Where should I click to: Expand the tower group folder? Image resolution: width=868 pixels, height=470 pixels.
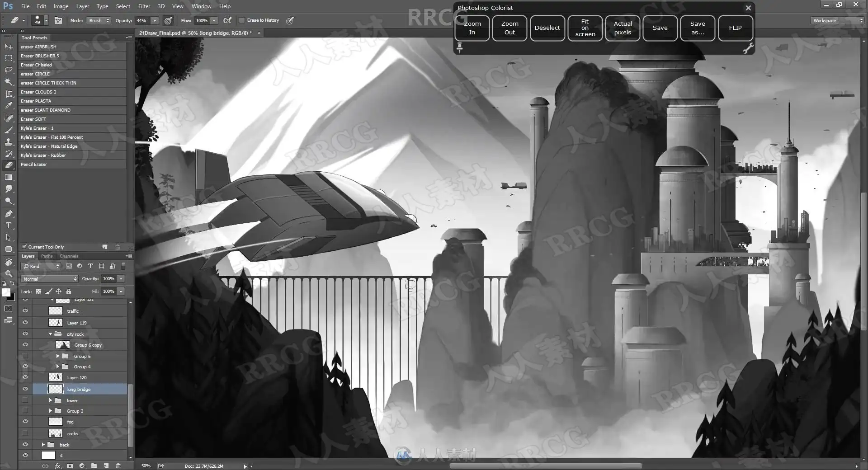[x=50, y=400]
